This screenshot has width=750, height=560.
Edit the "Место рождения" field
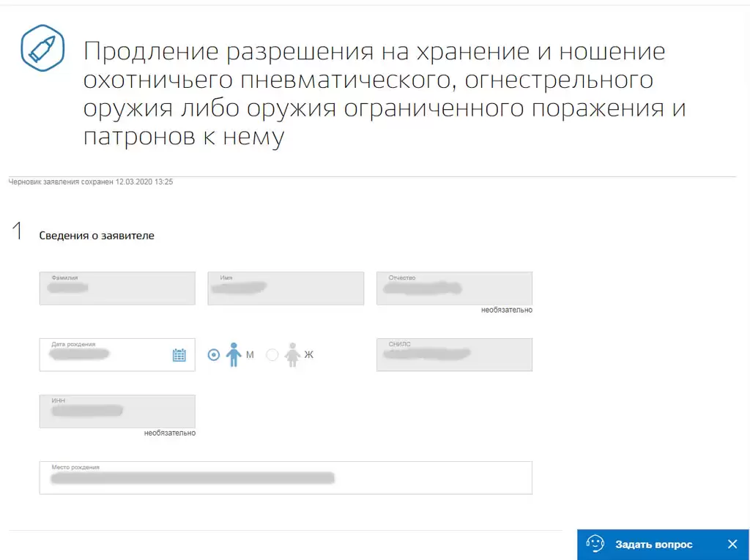(286, 478)
